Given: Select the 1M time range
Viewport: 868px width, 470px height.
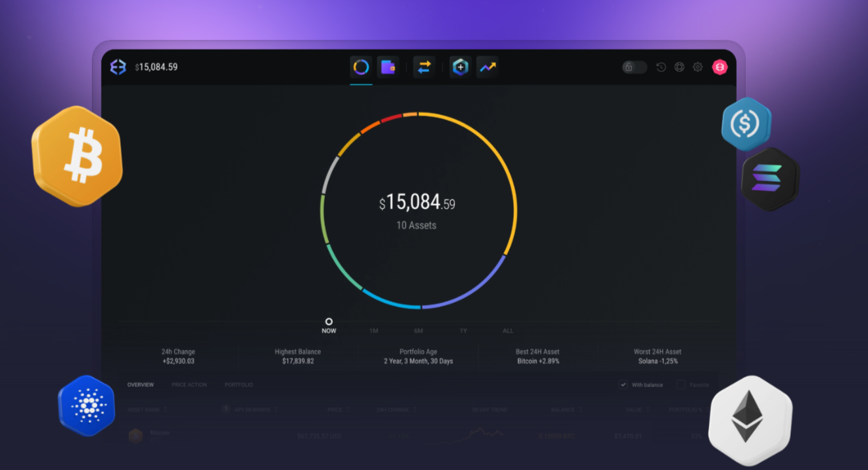Looking at the screenshot, I should pyautogui.click(x=374, y=331).
